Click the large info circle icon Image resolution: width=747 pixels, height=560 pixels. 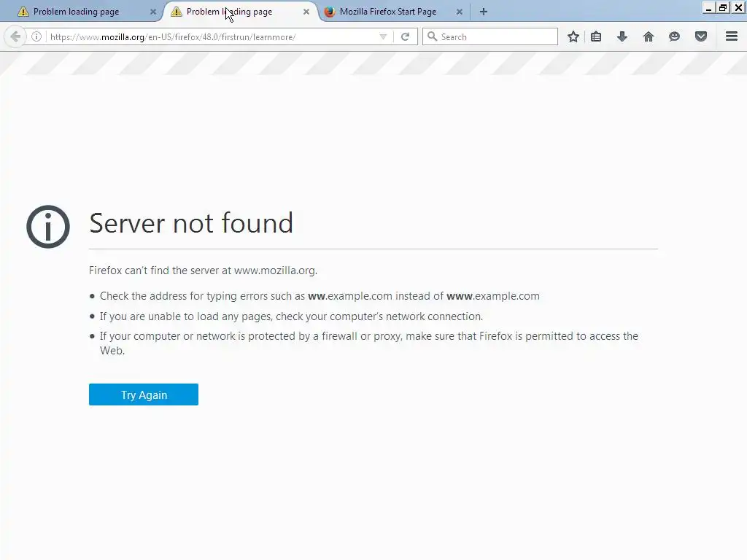tap(48, 227)
